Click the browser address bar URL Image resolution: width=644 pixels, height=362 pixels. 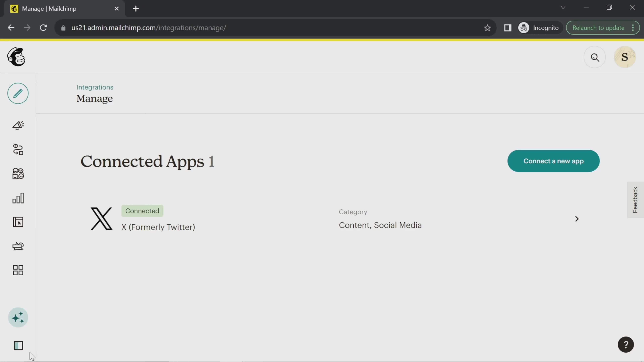click(x=148, y=28)
